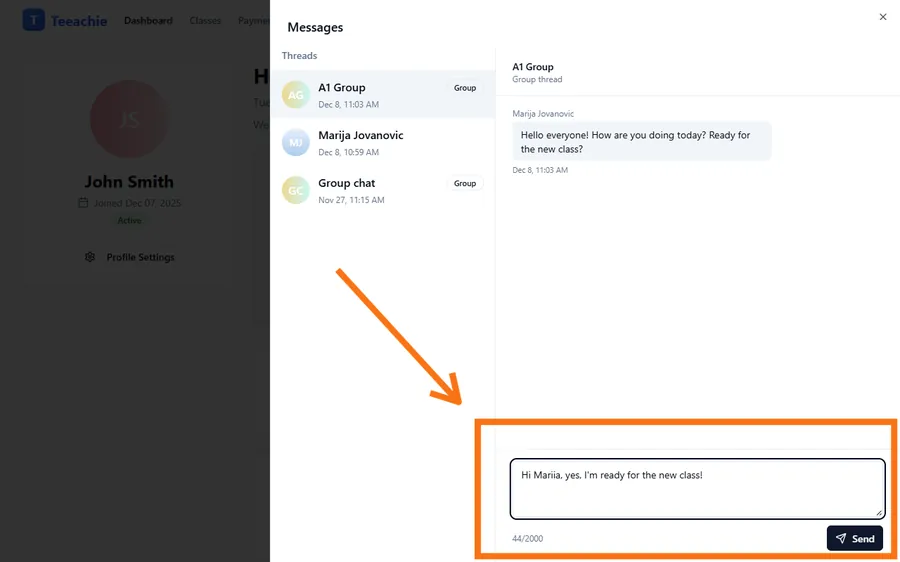Screen dimensions: 900x562
Task: Go to the Dashboard tab
Action: click(x=148, y=20)
